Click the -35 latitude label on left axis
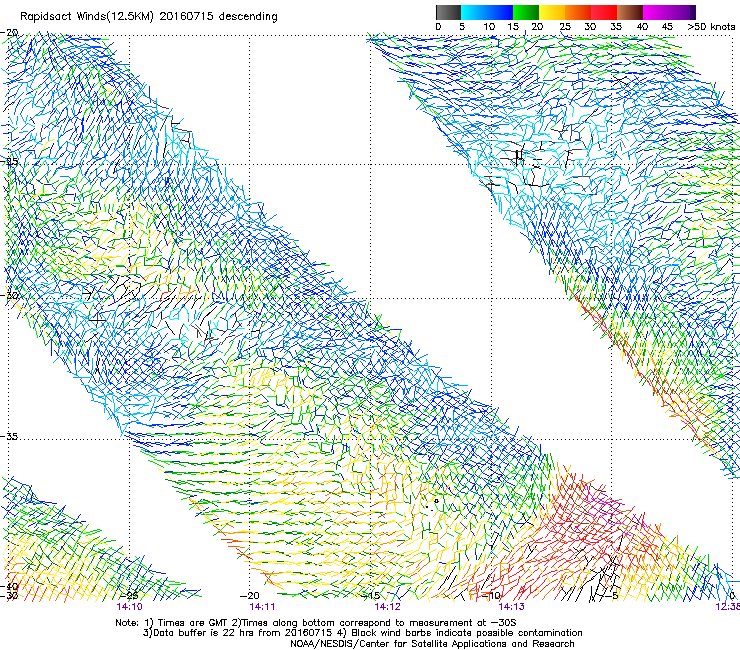Viewport: 740px width, 650px height. 9,437
